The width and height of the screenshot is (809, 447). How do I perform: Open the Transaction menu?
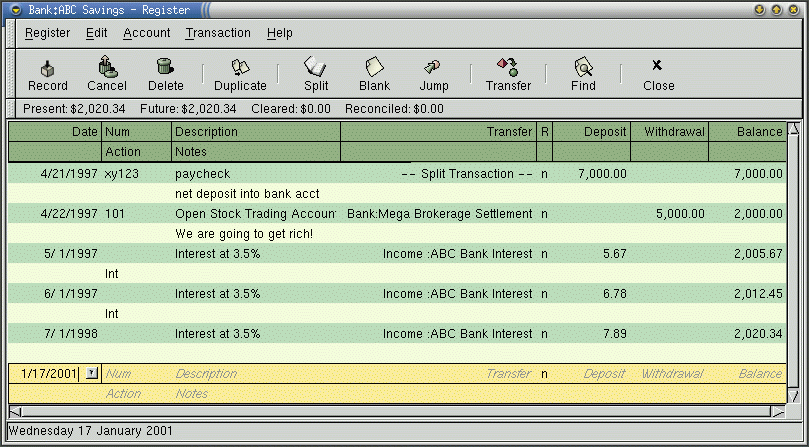[218, 33]
